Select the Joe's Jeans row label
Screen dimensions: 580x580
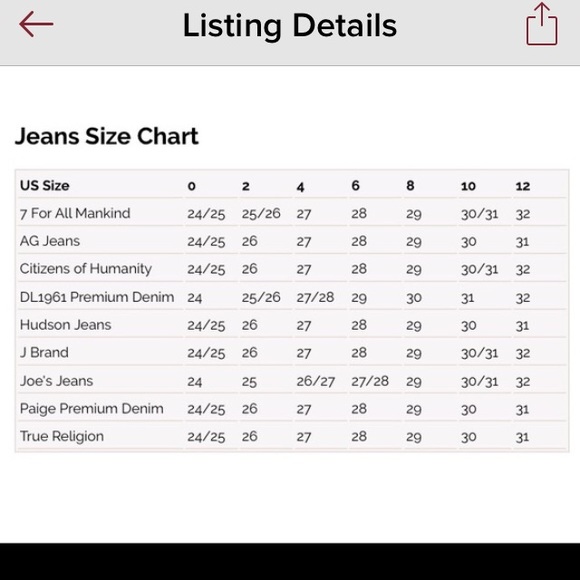pos(56,381)
